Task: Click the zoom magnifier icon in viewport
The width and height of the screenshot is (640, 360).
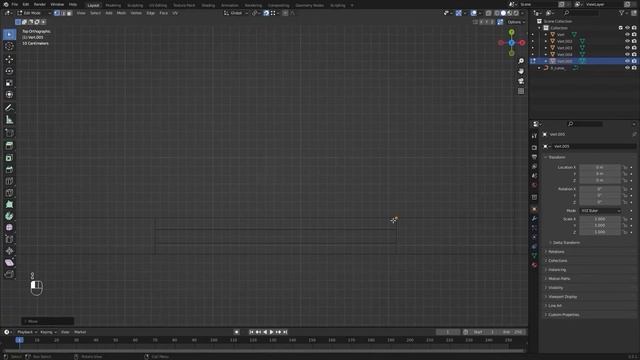Action: click(521, 61)
